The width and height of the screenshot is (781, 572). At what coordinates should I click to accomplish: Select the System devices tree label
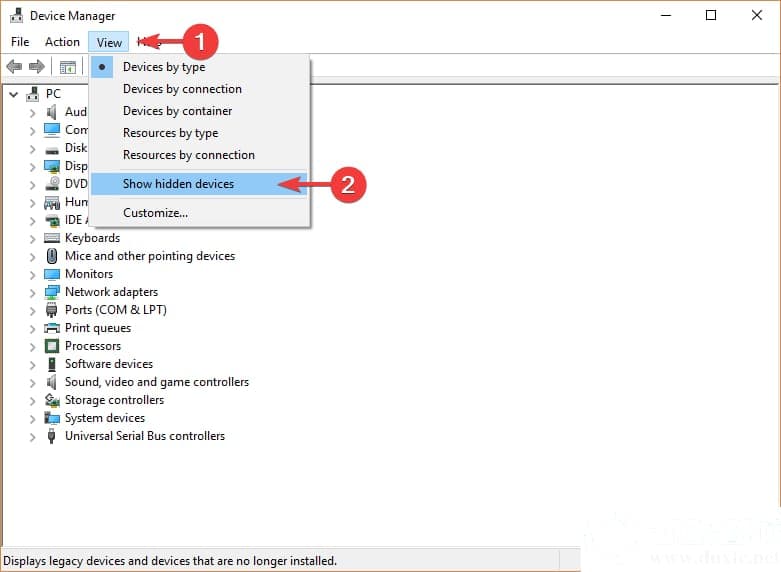(x=105, y=418)
